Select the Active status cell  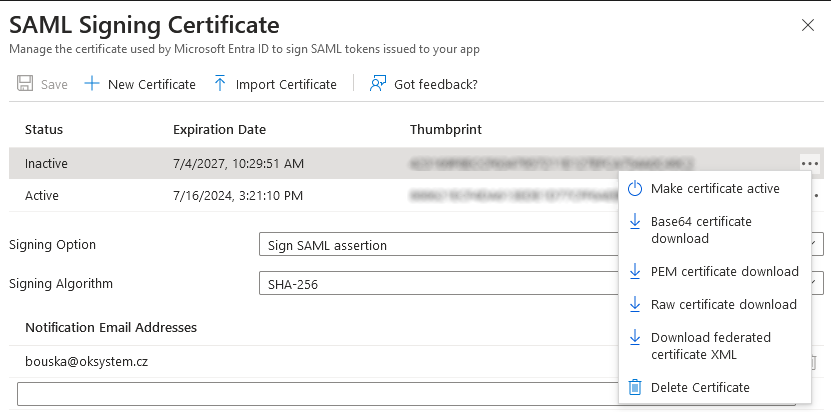41,196
